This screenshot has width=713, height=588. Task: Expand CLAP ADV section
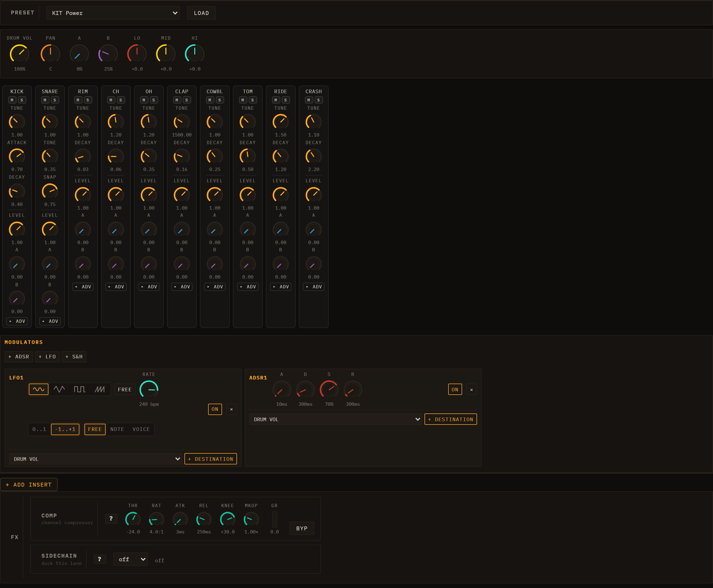click(x=182, y=287)
